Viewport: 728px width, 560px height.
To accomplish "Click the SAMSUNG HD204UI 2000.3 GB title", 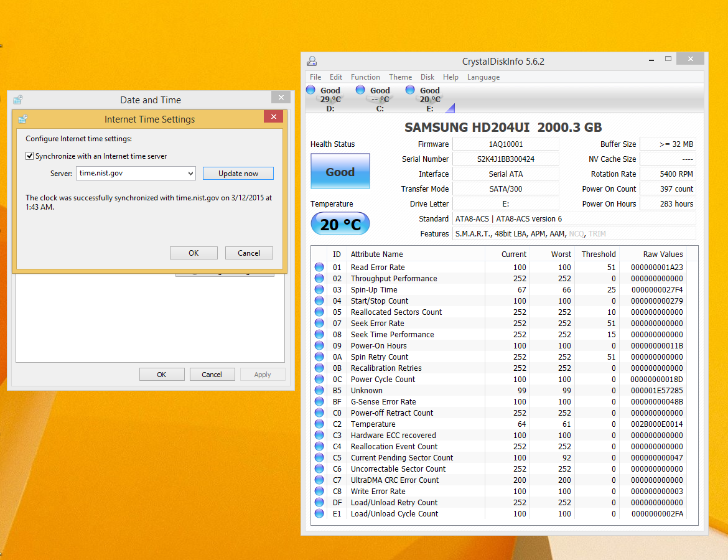I will point(503,127).
